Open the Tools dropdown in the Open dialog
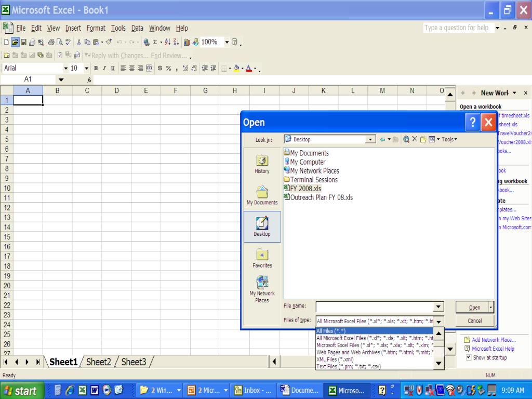This screenshot has width=532, height=399. (x=449, y=139)
